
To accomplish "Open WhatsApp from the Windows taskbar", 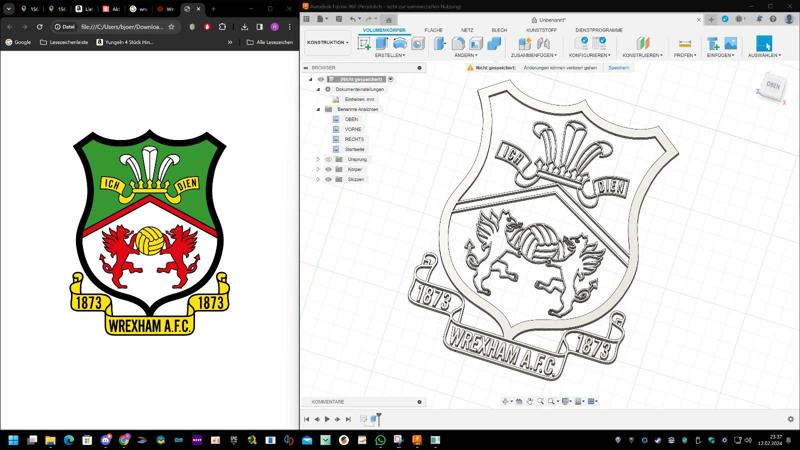I will (380, 440).
